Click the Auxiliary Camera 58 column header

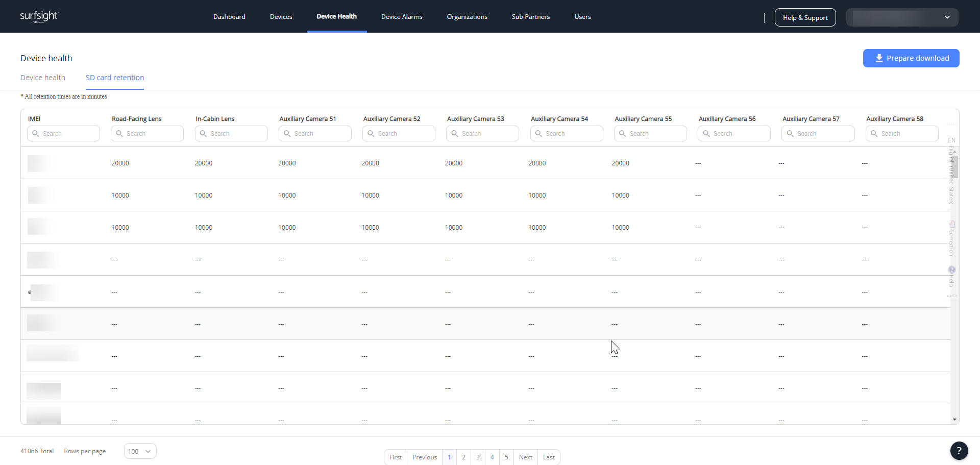(x=895, y=119)
